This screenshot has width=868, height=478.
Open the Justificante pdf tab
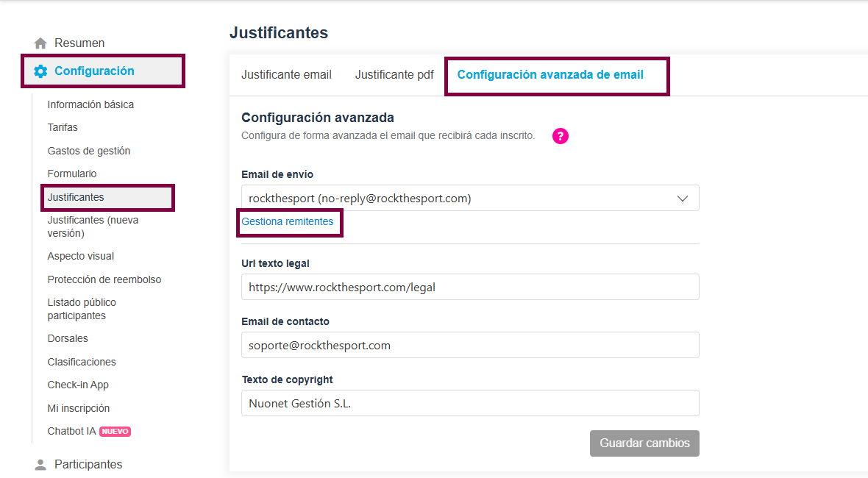394,75
